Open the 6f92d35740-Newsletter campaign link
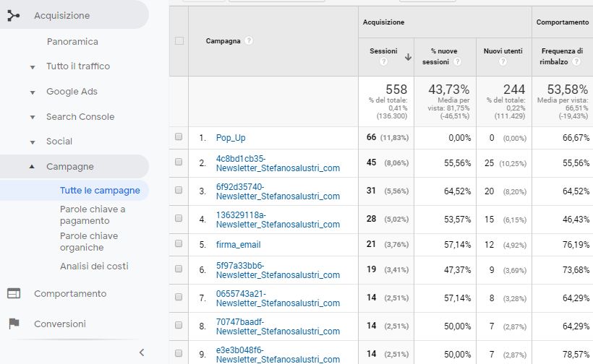The width and height of the screenshot is (593, 364). click(278, 191)
